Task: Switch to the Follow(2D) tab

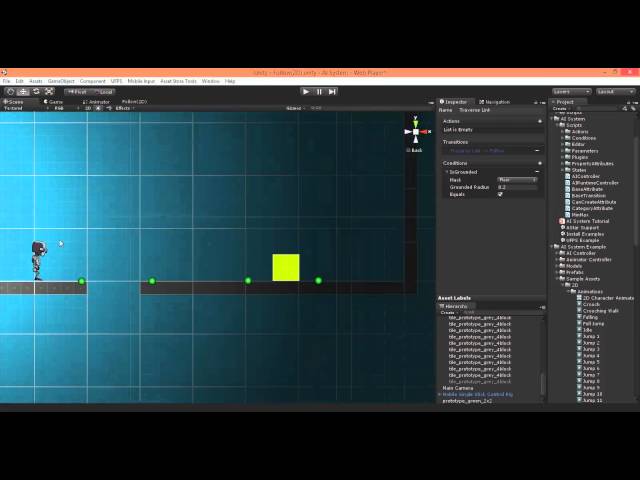Action: click(134, 102)
